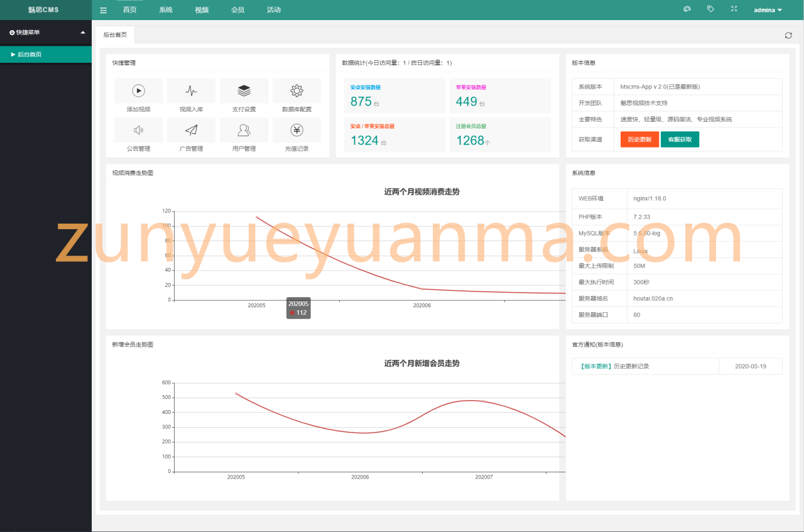This screenshot has width=804, height=532.
Task: Click the orange 历史更新 button
Action: coord(639,139)
